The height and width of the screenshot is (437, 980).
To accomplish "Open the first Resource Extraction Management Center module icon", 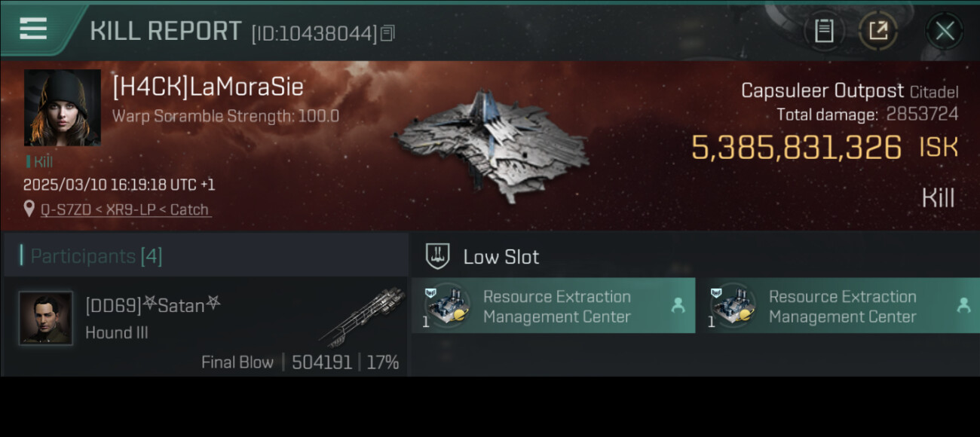I will (448, 305).
